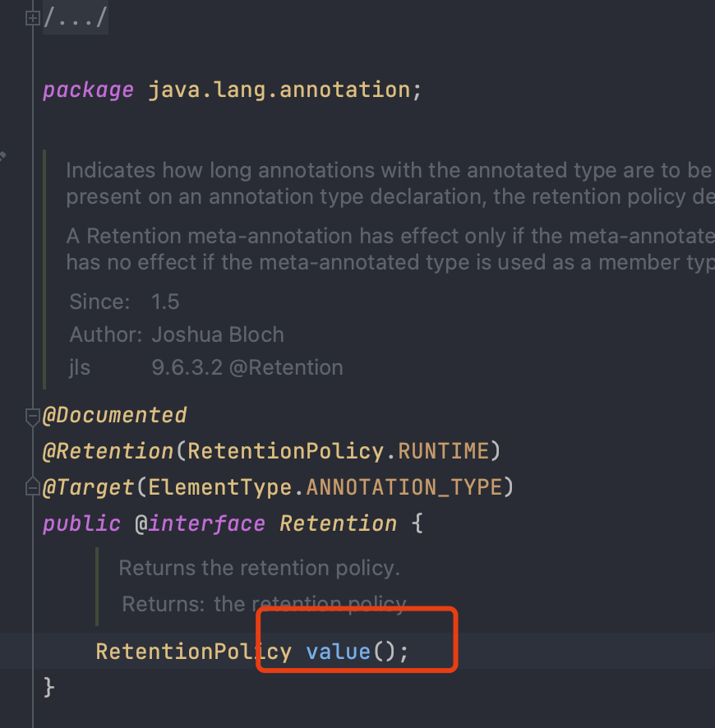The image size is (715, 728).
Task: Click the RUNTIME enum constant
Action: [444, 451]
